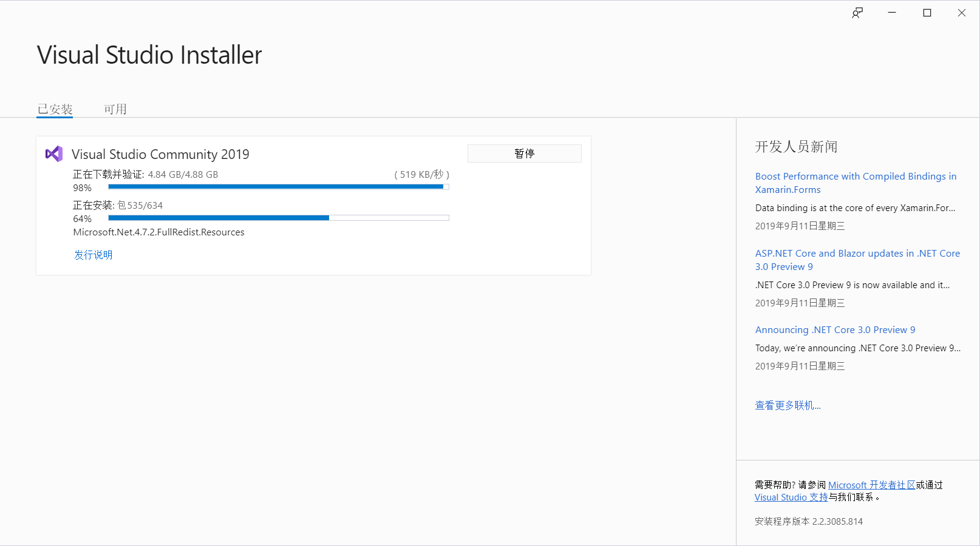Click the date under the Xamarin.Forms article

point(800,226)
